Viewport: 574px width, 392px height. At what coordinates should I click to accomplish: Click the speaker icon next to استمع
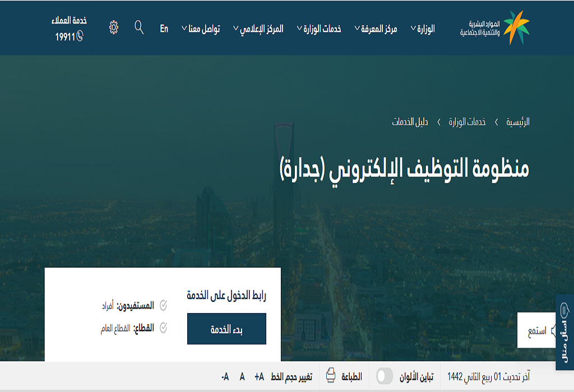[x=553, y=330]
